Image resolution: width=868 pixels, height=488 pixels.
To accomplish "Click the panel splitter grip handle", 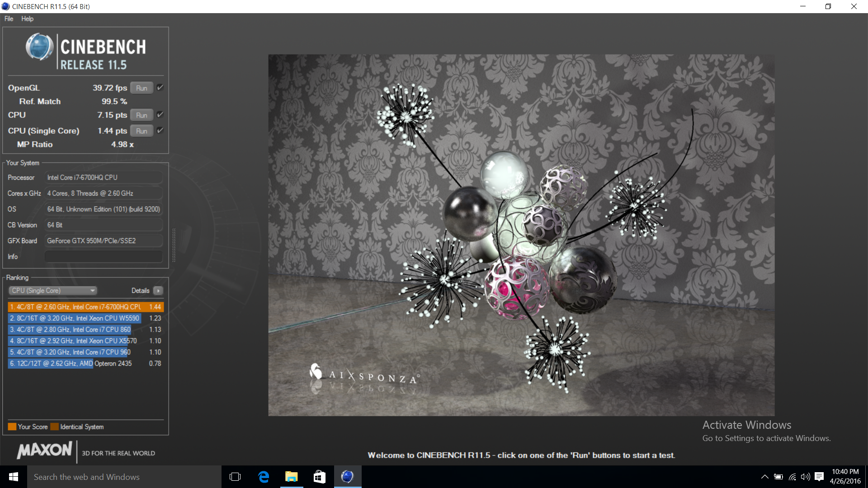I will pos(174,245).
